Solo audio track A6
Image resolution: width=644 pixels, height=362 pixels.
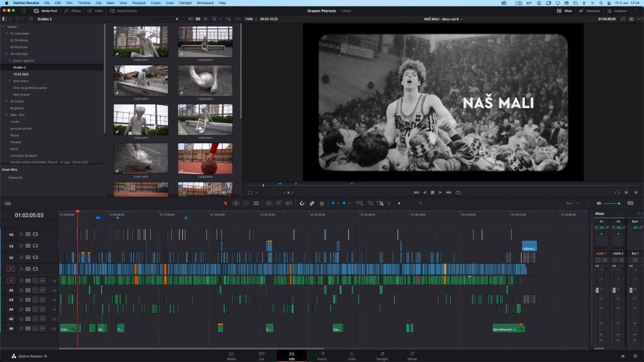35,328
